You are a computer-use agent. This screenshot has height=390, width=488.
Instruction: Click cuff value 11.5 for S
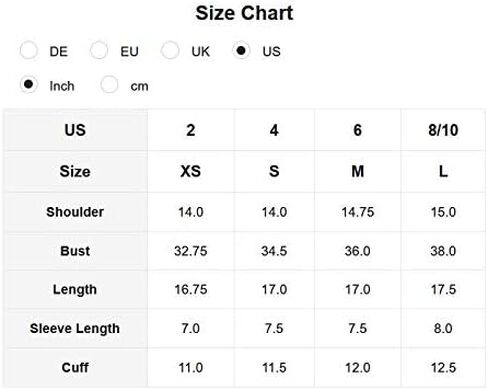[274, 368]
